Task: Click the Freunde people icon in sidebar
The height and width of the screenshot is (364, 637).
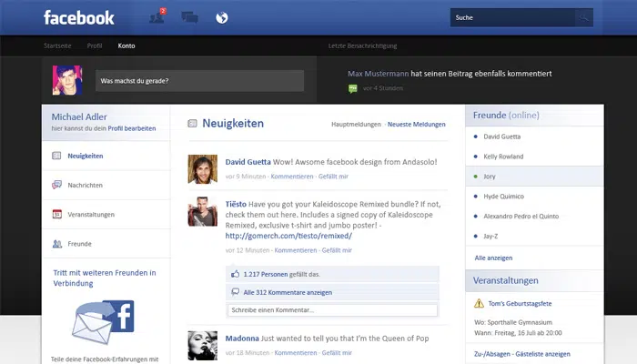Action: 57,243
